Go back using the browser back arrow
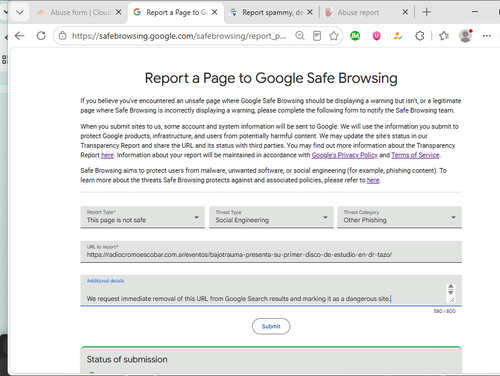500x376 pixels. [20, 36]
